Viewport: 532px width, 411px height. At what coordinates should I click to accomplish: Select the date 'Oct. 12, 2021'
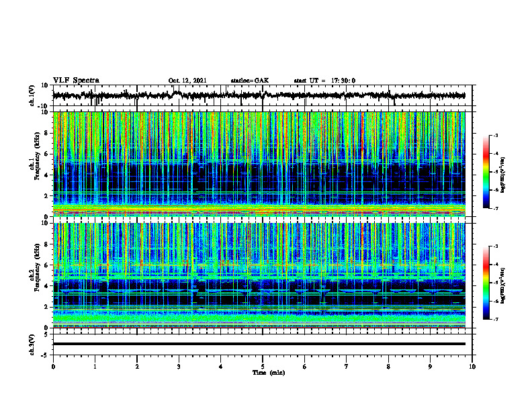click(x=187, y=81)
